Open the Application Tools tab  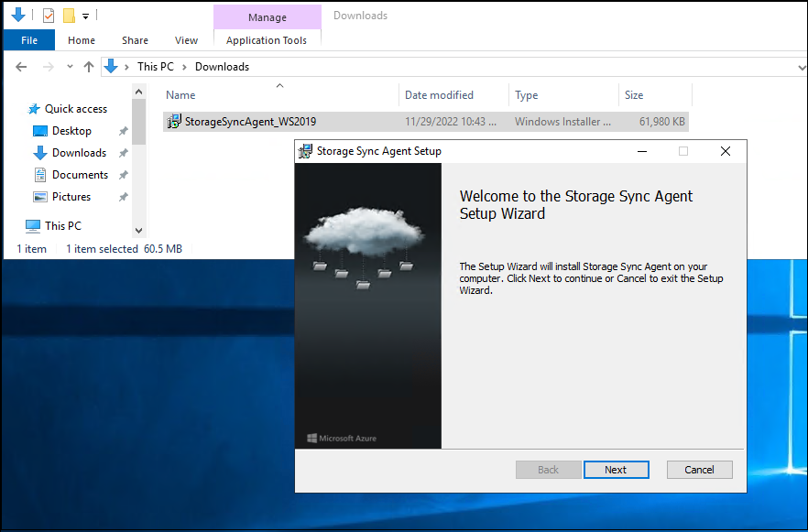[267, 40]
